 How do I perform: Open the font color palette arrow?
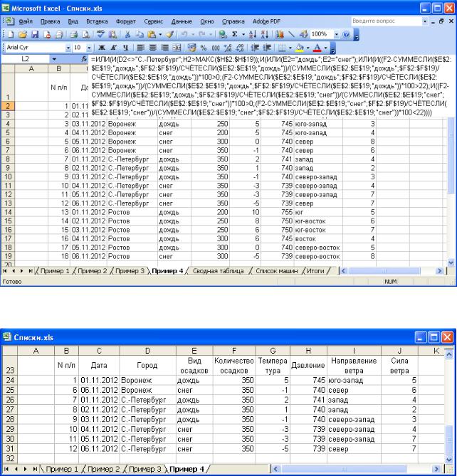pyautogui.click(x=326, y=48)
